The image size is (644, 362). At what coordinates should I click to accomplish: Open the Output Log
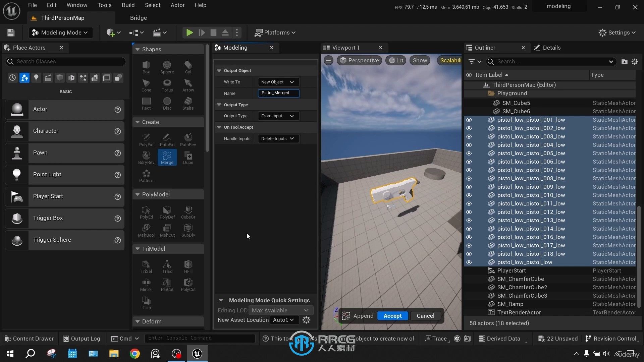click(82, 339)
